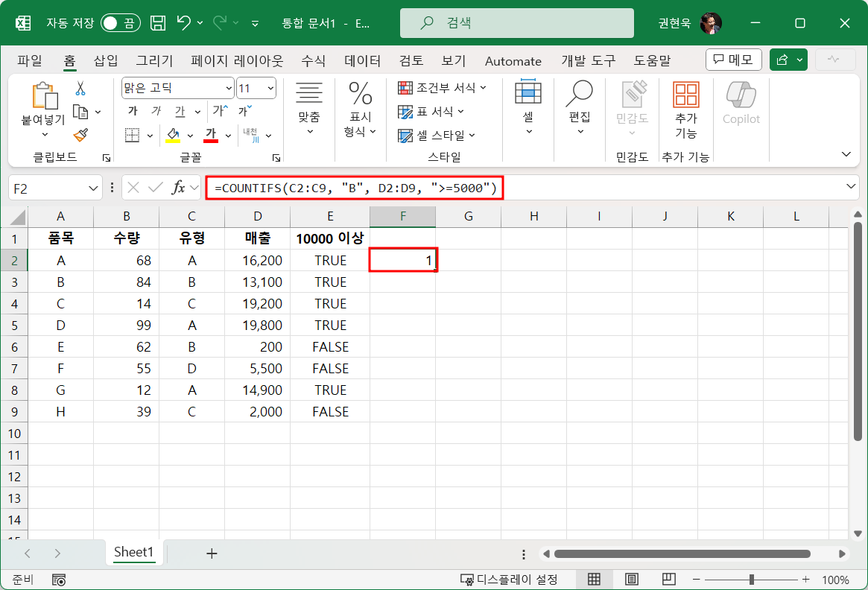Click the Save icon in title bar
This screenshot has height=590, width=868.
coord(158,22)
